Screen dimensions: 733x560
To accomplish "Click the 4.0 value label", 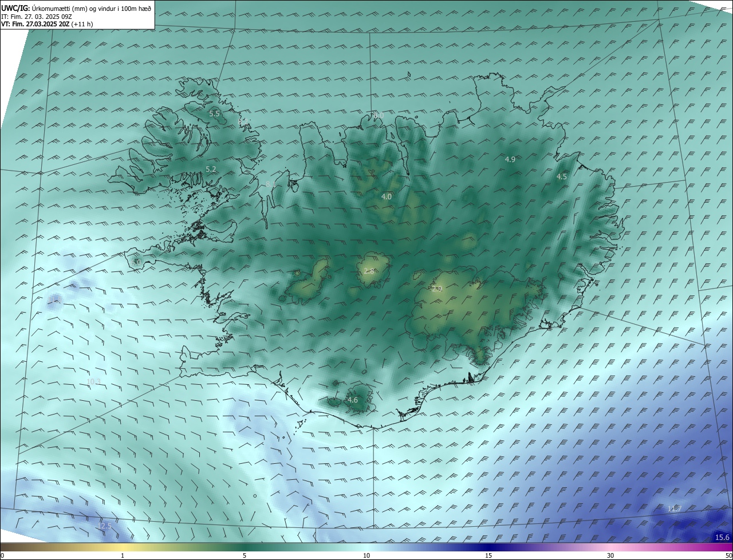I will tap(387, 196).
